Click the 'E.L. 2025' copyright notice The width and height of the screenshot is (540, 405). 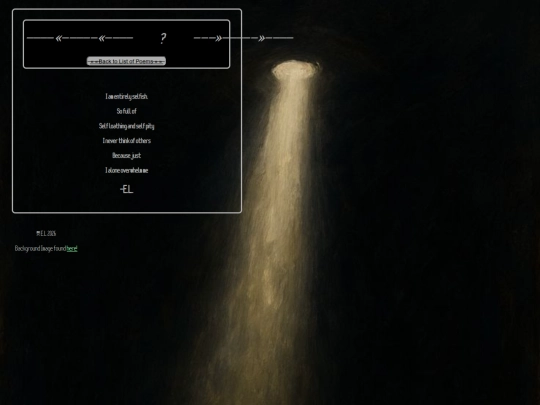[x=46, y=233]
